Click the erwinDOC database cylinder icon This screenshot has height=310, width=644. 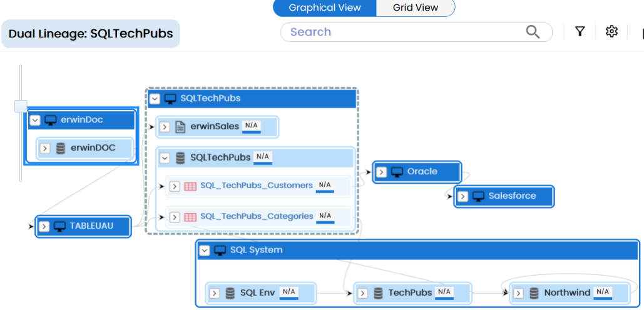coord(60,148)
